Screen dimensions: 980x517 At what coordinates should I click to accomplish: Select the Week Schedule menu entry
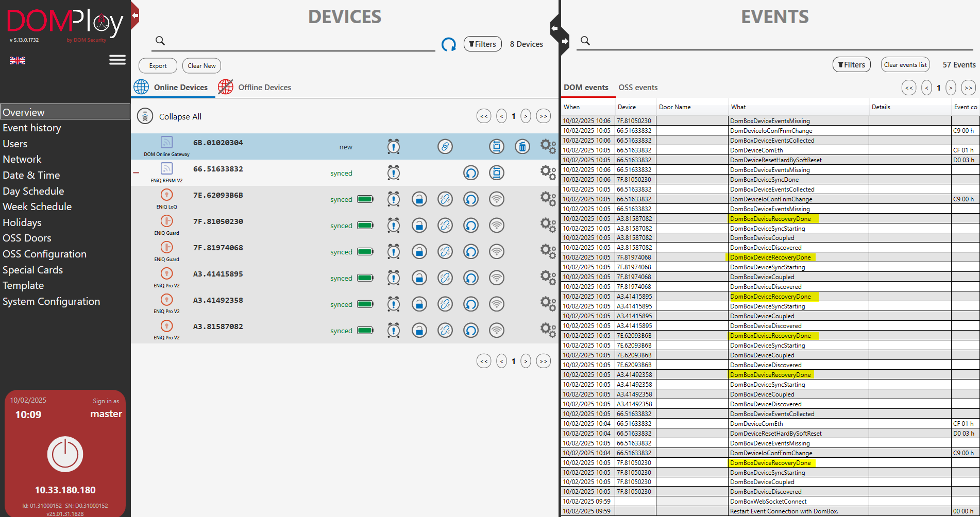pyautogui.click(x=37, y=206)
